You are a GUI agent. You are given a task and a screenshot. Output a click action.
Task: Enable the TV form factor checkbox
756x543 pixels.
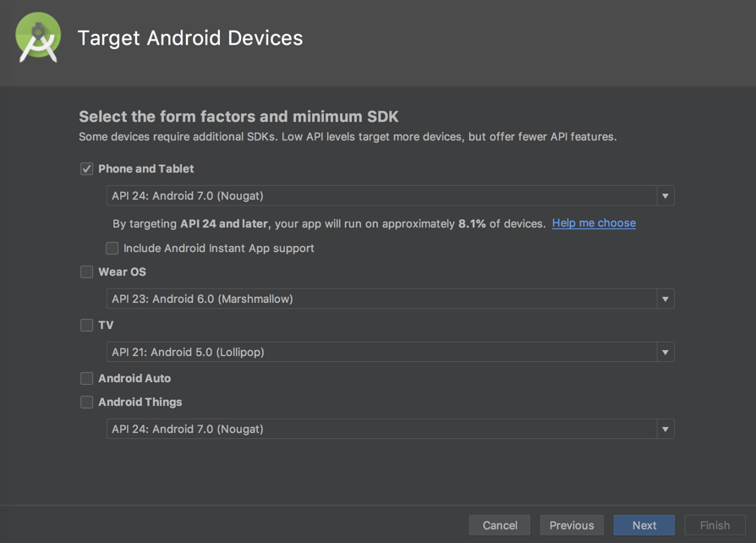point(86,326)
